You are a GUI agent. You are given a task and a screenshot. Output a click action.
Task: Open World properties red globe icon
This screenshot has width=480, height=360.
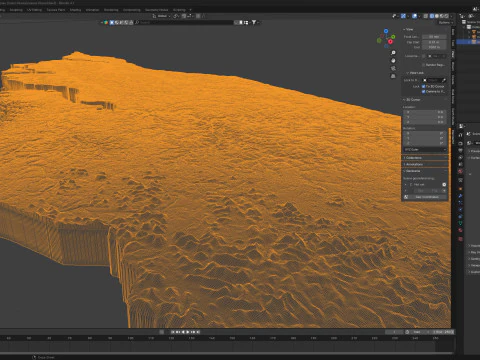coord(460,171)
